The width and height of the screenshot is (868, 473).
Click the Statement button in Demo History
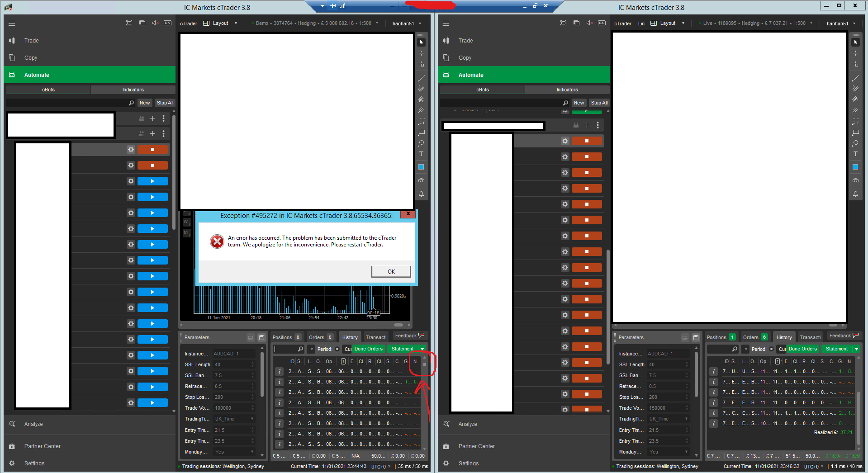coord(403,349)
